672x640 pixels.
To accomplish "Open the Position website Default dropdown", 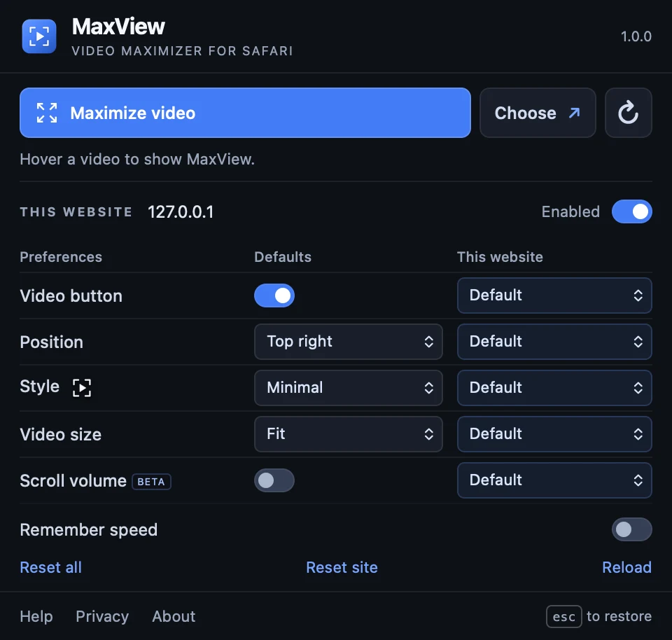I will (554, 342).
